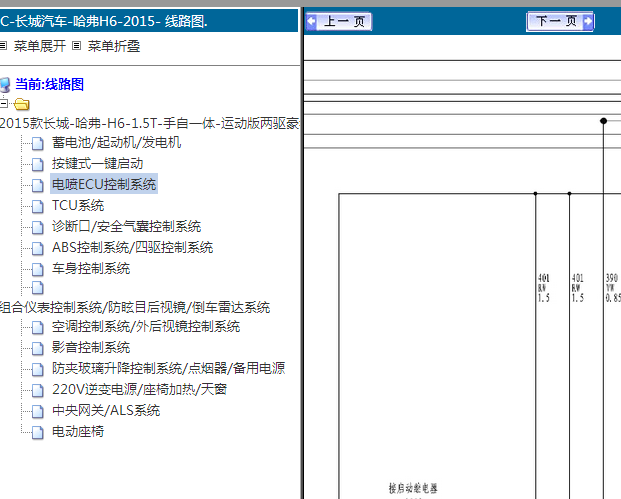Click the 接启动继电器 label in diagram

point(413,488)
